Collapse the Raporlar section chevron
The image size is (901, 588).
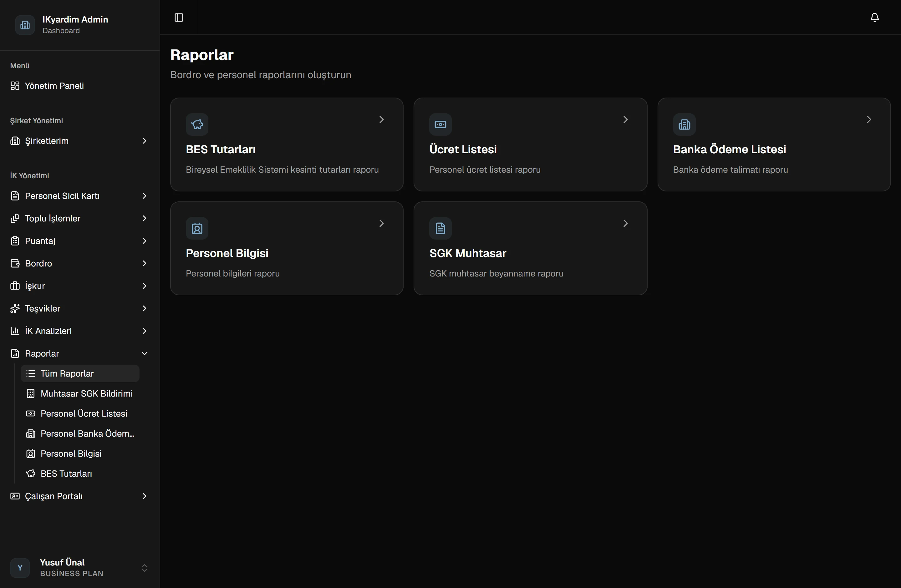[144, 353]
